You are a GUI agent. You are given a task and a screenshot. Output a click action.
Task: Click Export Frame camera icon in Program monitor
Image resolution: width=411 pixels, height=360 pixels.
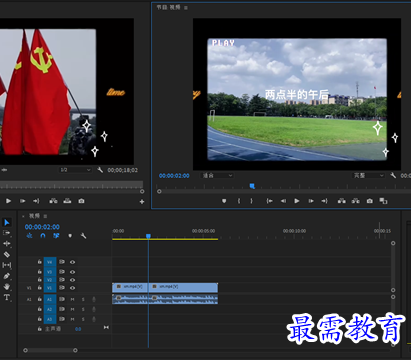(369, 201)
